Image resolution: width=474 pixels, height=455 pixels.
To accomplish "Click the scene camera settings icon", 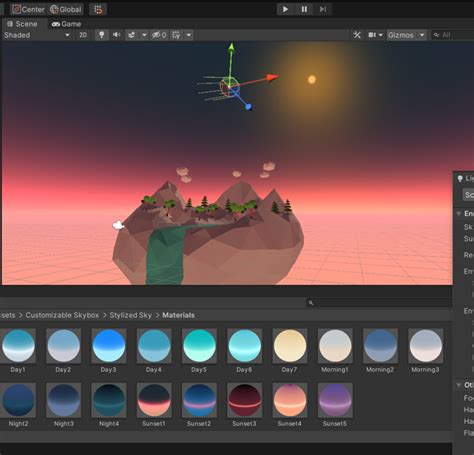I will tap(372, 35).
